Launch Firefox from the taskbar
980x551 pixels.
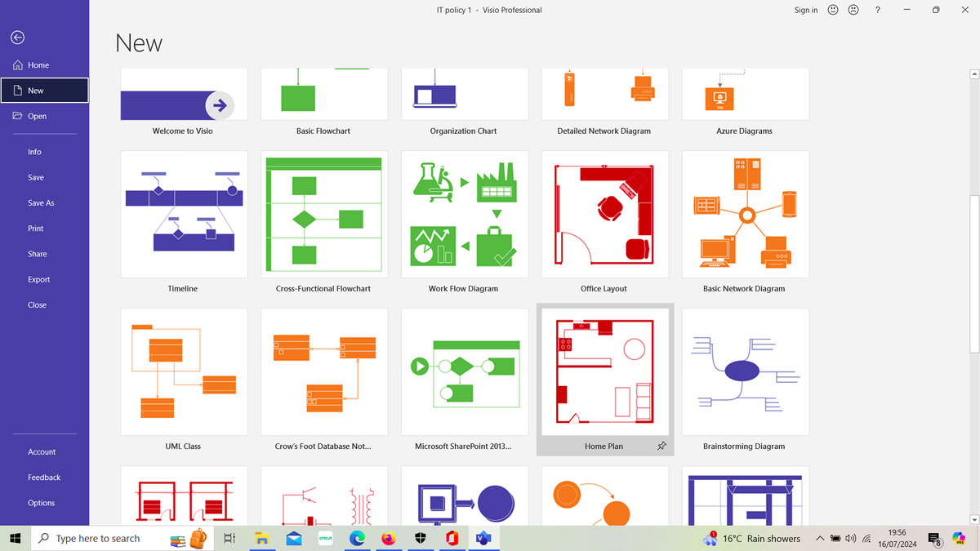point(388,538)
